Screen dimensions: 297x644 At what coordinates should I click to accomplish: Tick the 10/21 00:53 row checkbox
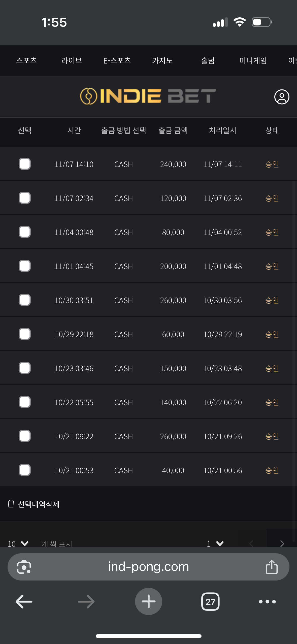coord(25,470)
